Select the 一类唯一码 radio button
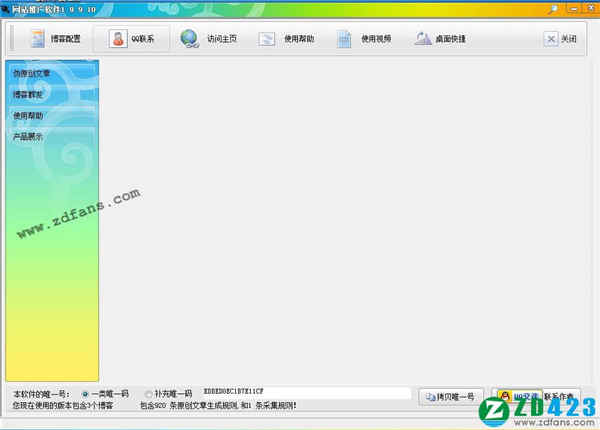600x430 pixels. [x=84, y=394]
